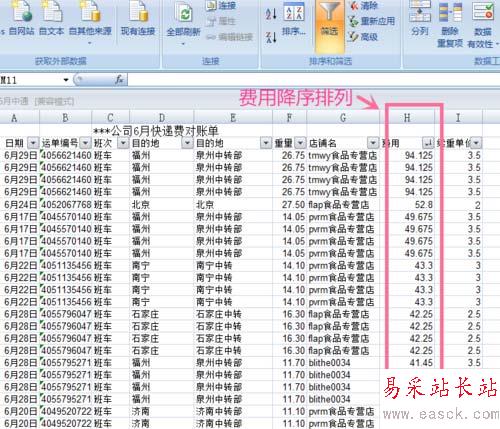Open the 班次 column filter dropdown

(123, 143)
